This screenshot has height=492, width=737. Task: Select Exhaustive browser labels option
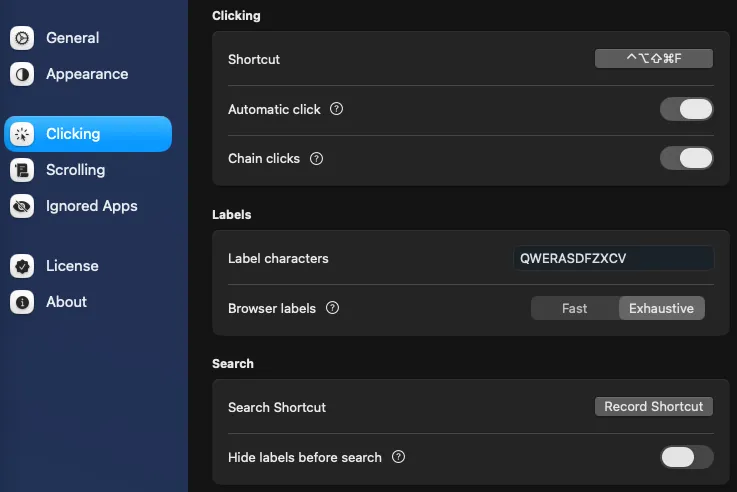click(x=661, y=308)
